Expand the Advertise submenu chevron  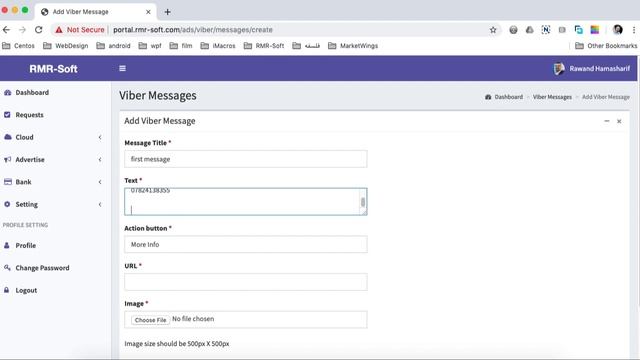coord(100,160)
